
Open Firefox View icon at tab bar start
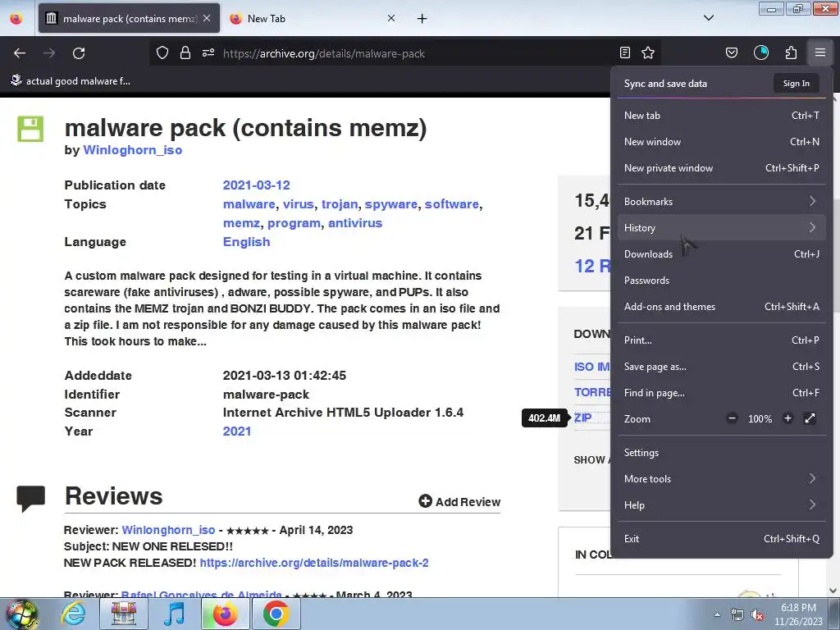(x=16, y=19)
